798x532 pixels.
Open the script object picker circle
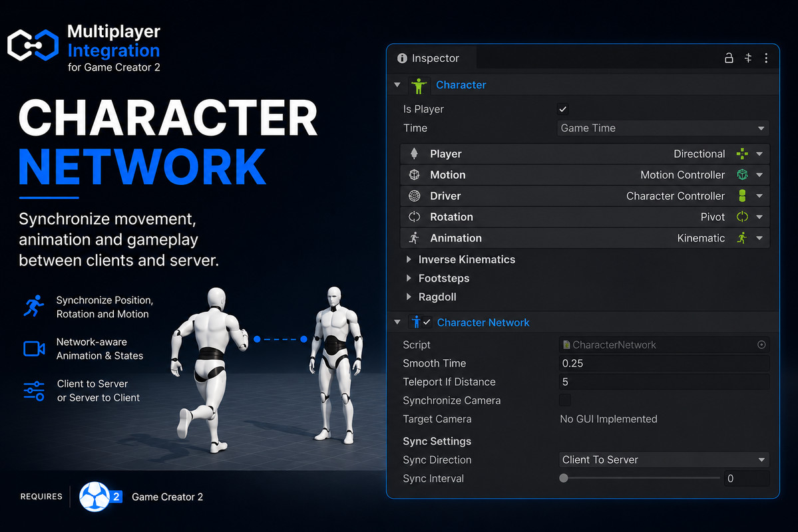click(761, 345)
